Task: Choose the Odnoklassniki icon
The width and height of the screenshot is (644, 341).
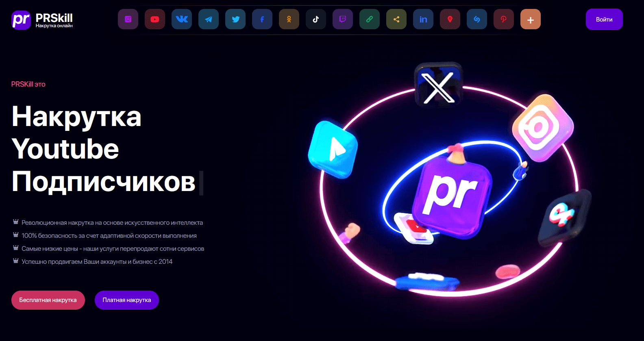Action: (289, 19)
